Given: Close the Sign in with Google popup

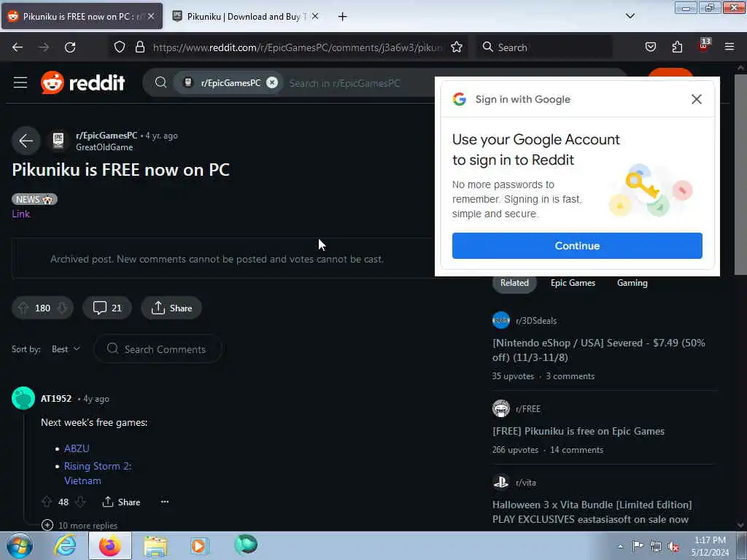Looking at the screenshot, I should tap(697, 99).
